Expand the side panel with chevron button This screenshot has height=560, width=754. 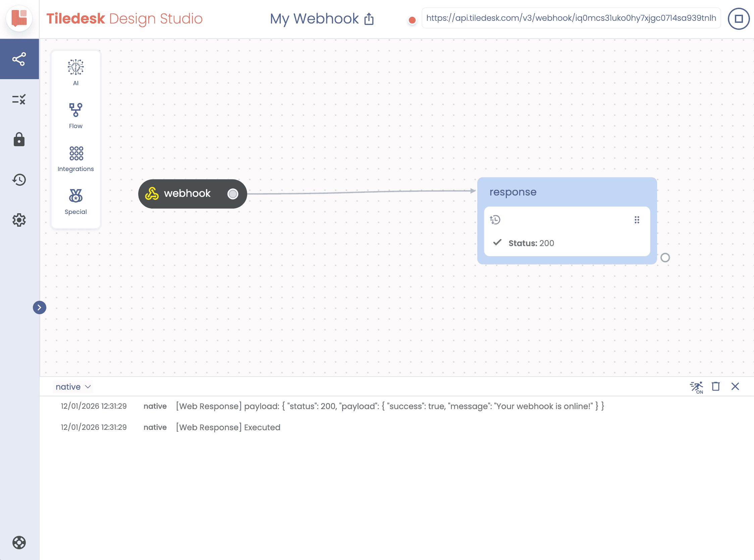(39, 307)
